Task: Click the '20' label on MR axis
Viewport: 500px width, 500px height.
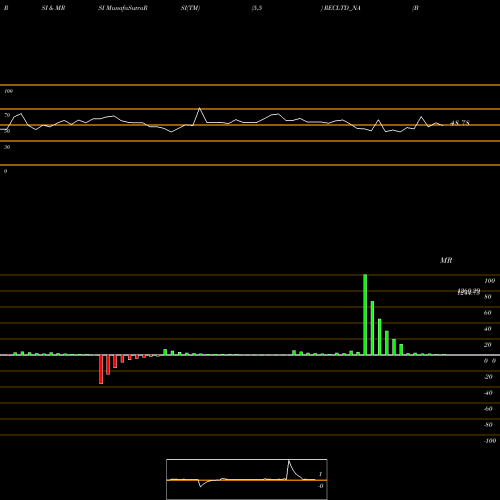Action: 488,345
